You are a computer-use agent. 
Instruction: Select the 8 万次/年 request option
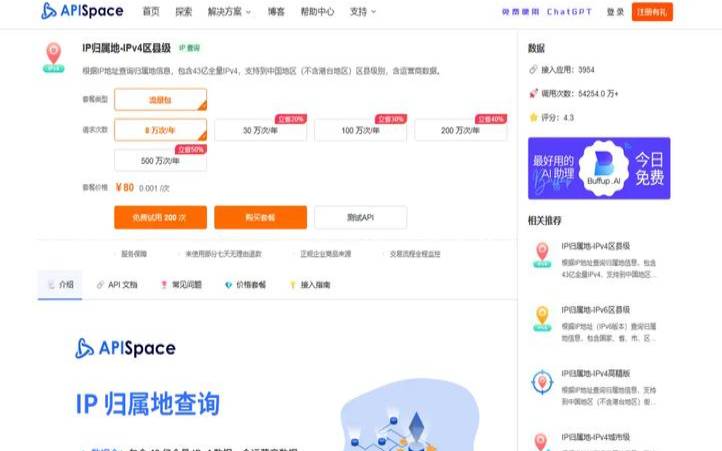click(x=160, y=130)
